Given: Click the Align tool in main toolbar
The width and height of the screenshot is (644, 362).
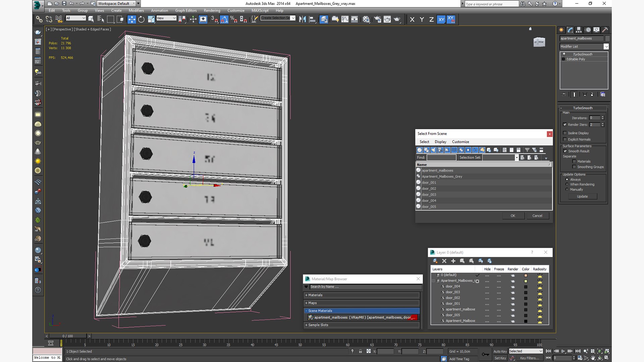Looking at the screenshot, I should pyautogui.click(x=312, y=19).
